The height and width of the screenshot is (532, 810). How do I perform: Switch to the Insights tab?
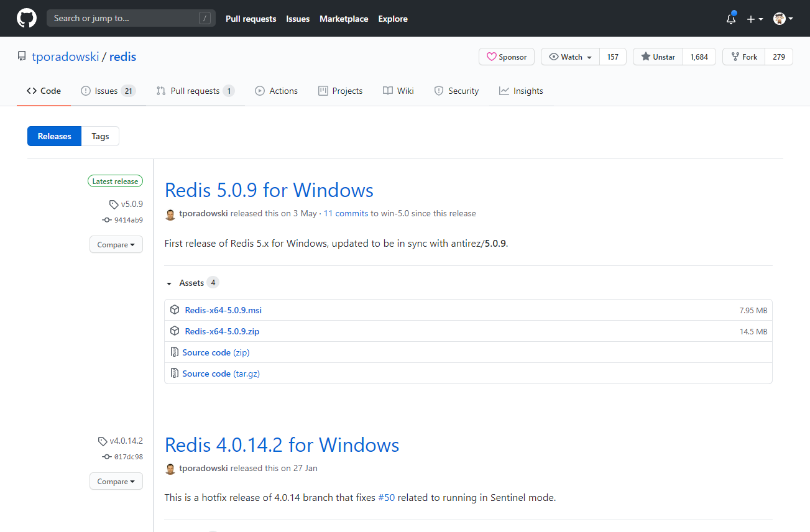click(x=521, y=91)
